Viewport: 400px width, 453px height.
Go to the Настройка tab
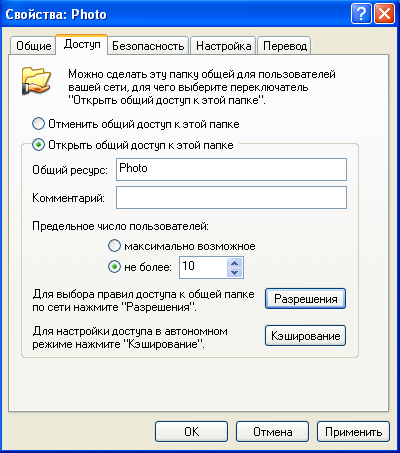(223, 46)
